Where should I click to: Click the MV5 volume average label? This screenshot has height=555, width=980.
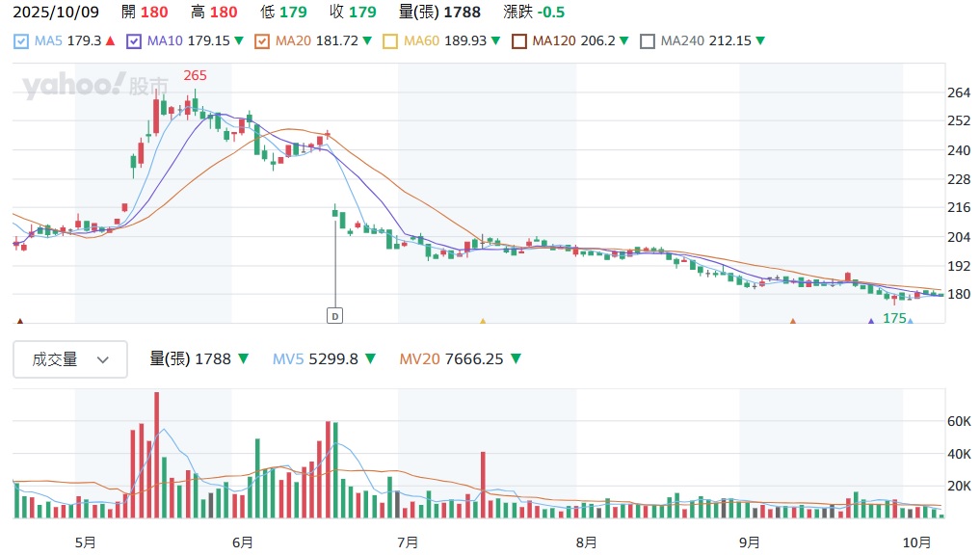point(287,359)
